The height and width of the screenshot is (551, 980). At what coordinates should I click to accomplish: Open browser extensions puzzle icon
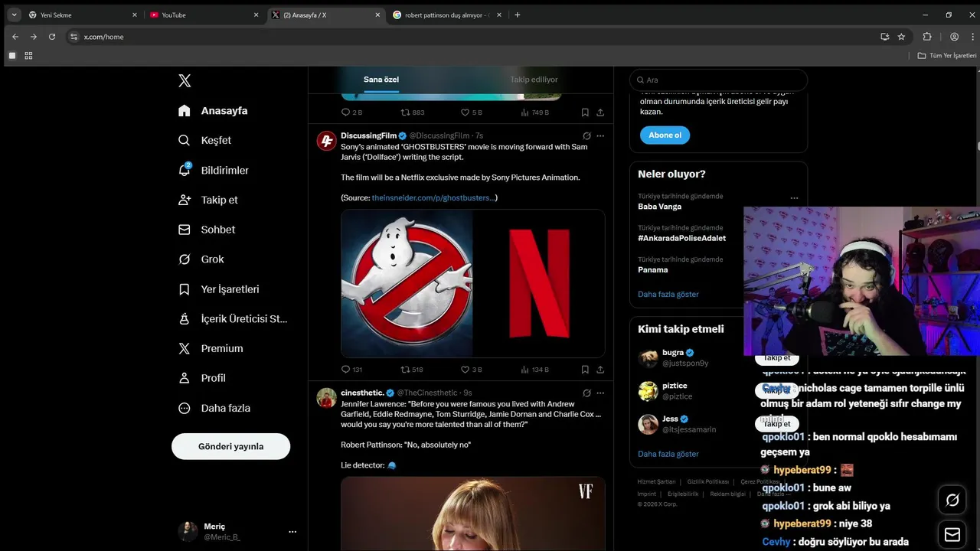coord(927,36)
